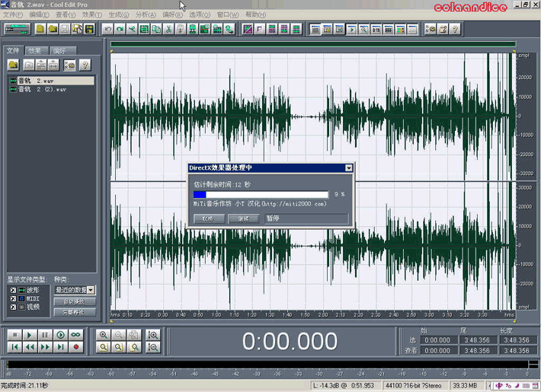Click the Loop play infinity icon
The height and width of the screenshot is (392, 541).
coord(75,335)
